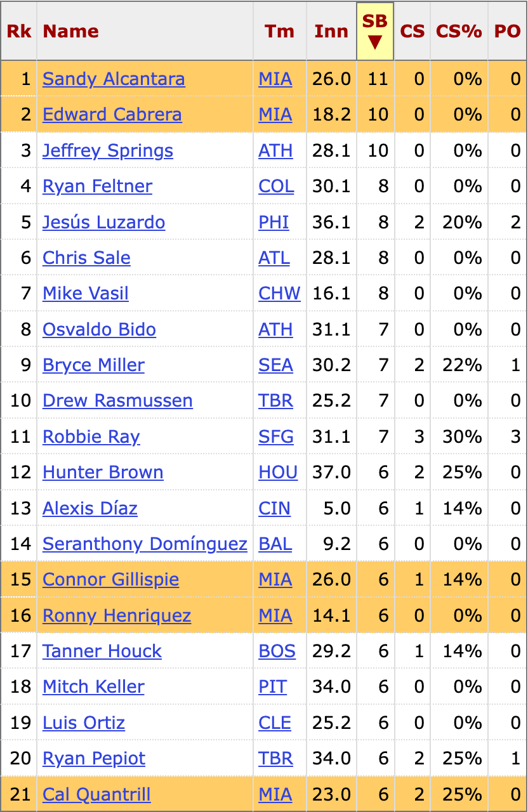The image size is (528, 812).
Task: Sort by the PO column header
Action: pos(507,31)
